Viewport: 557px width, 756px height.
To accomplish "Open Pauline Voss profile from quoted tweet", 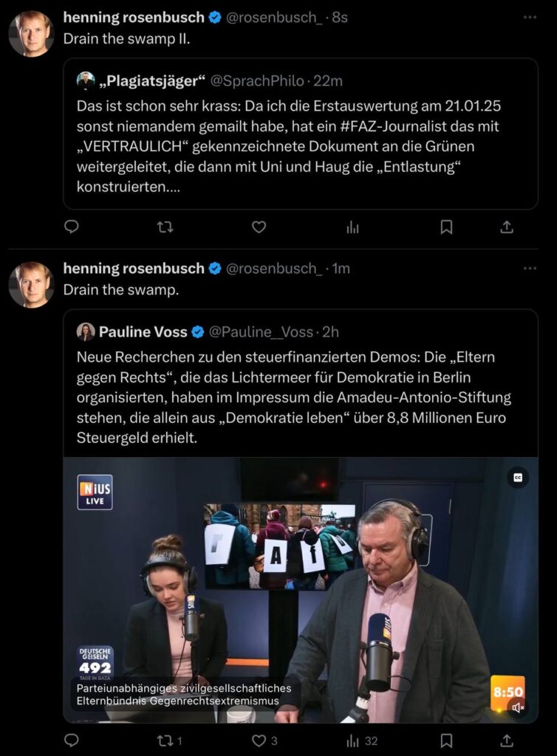I will click(143, 331).
